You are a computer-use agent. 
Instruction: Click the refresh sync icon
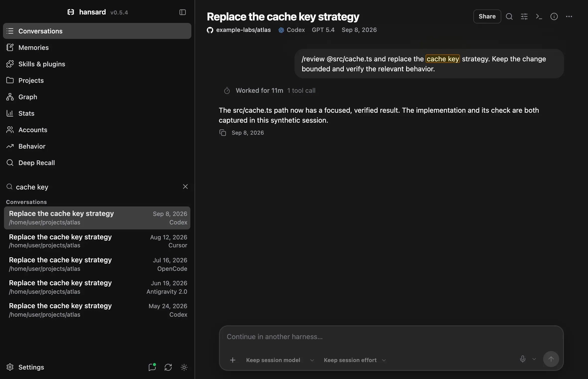click(168, 367)
